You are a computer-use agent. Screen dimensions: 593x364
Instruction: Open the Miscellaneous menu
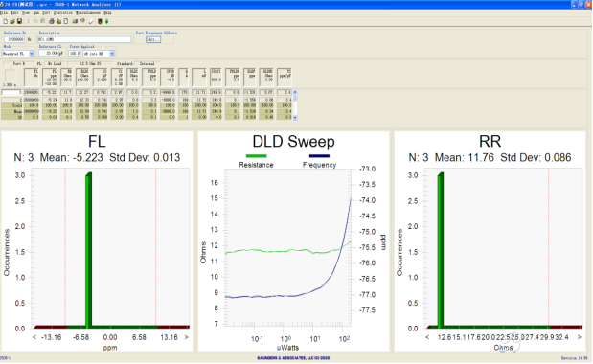88,12
